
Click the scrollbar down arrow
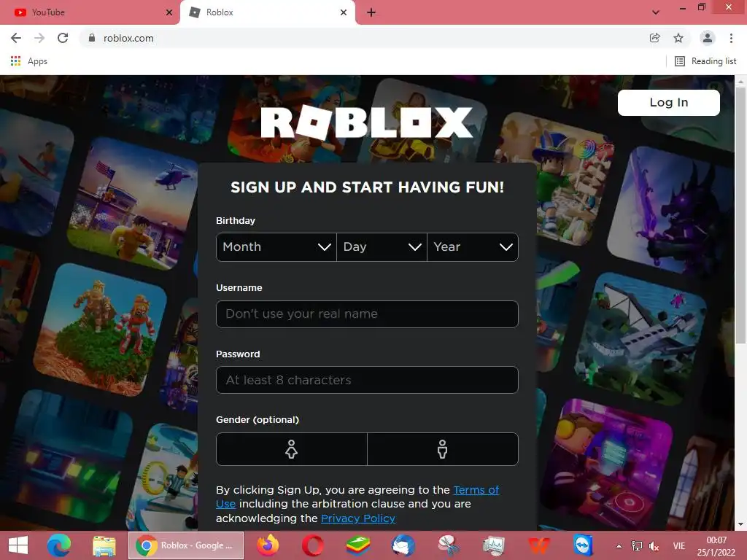[740, 524]
